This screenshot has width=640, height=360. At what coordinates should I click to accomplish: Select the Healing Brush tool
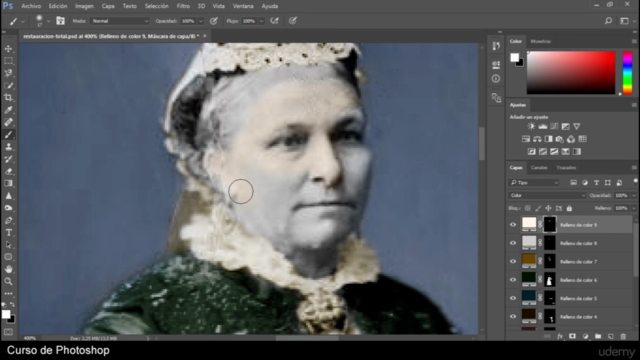point(9,122)
